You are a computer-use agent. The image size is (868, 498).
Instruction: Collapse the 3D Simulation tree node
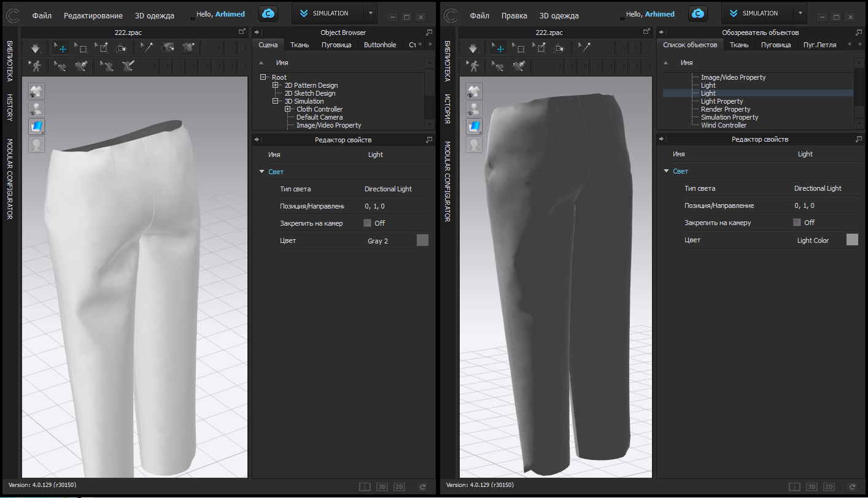(x=276, y=101)
